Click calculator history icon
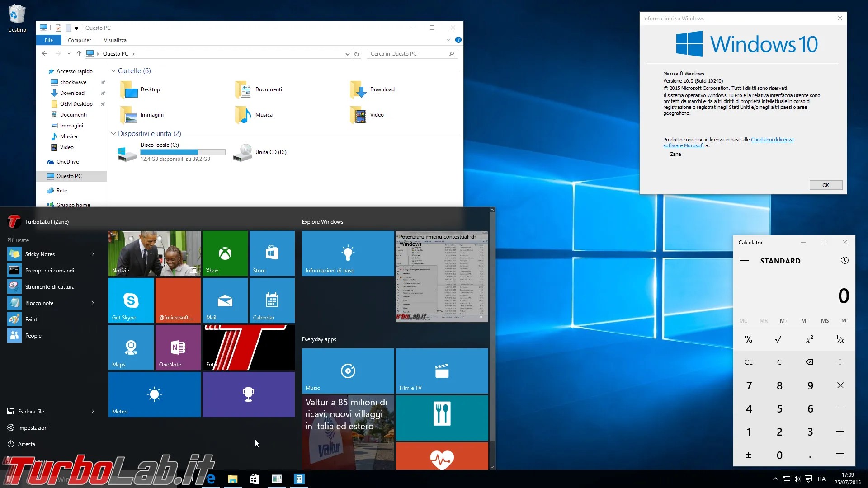This screenshot has width=868, height=488. [844, 261]
